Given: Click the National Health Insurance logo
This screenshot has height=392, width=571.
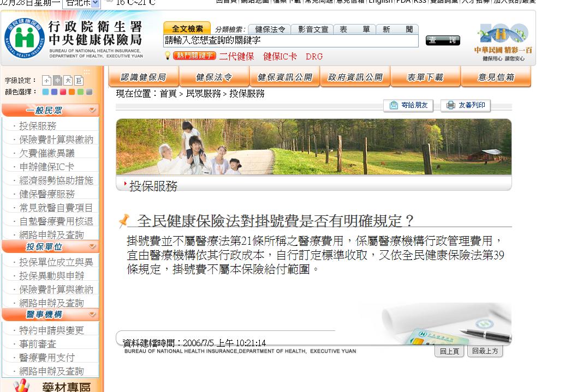Looking at the screenshot, I should point(25,38).
